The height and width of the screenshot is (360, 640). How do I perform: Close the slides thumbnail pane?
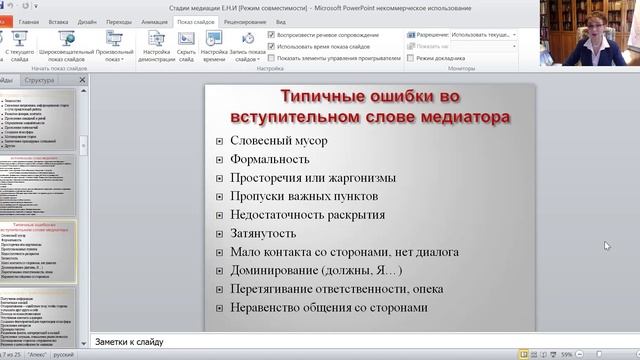pyautogui.click(x=82, y=80)
